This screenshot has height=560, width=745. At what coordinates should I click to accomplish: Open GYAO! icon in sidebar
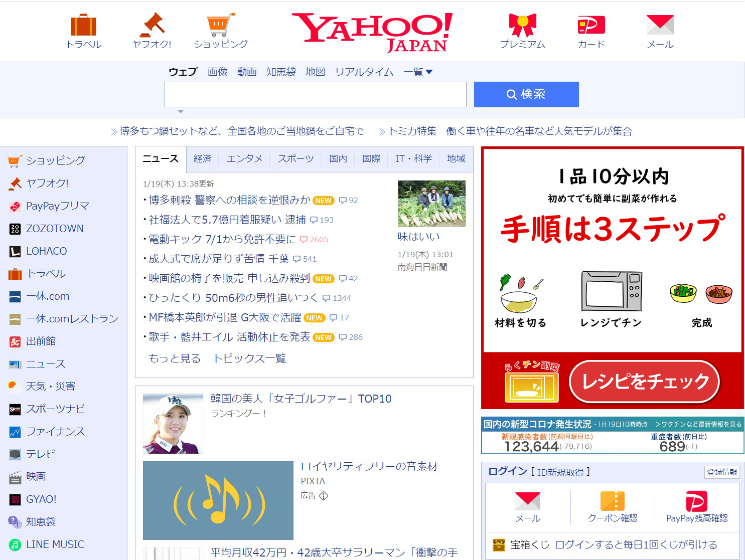[x=15, y=499]
